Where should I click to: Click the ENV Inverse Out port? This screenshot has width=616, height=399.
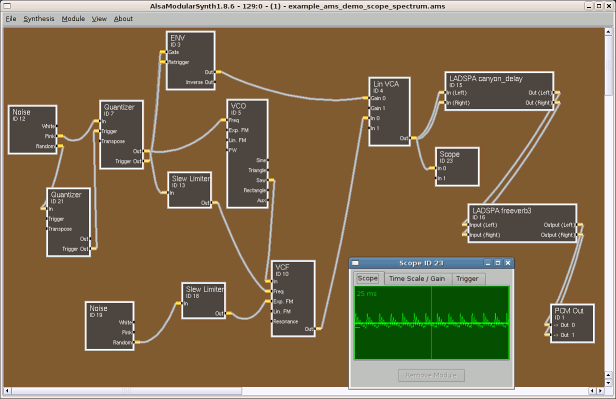coord(214,82)
